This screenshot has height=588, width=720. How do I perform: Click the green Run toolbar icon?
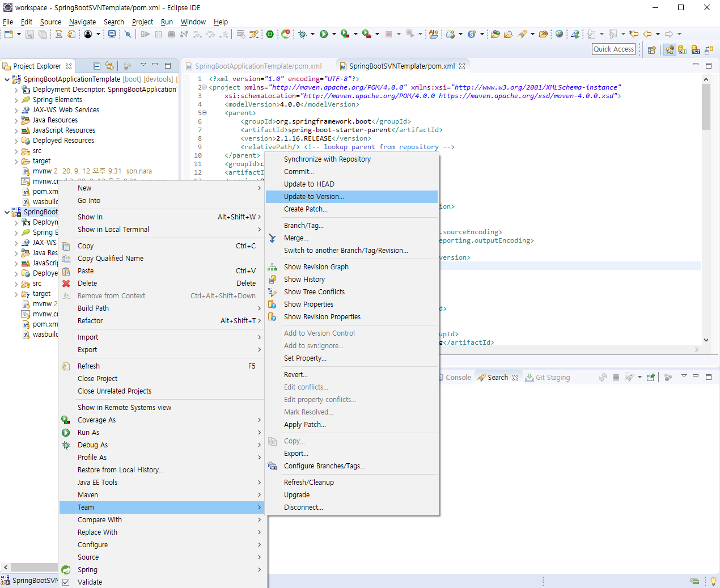point(324,34)
